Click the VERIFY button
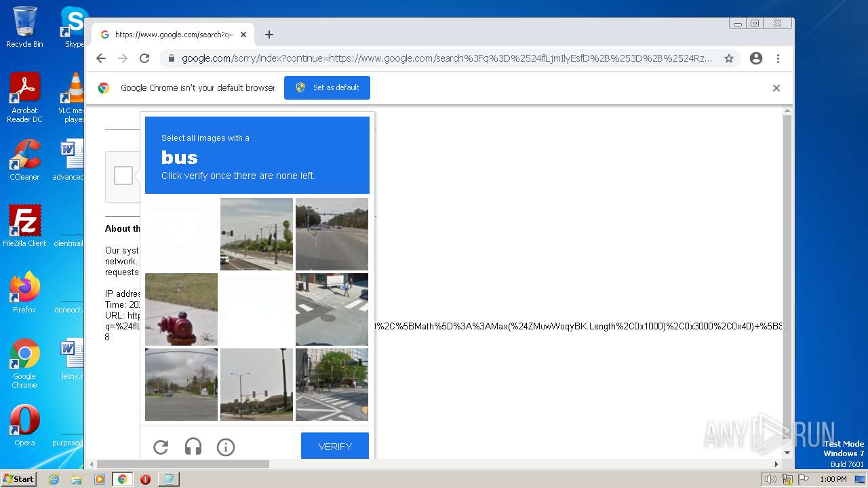Viewport: 868px width, 488px height. [x=335, y=447]
